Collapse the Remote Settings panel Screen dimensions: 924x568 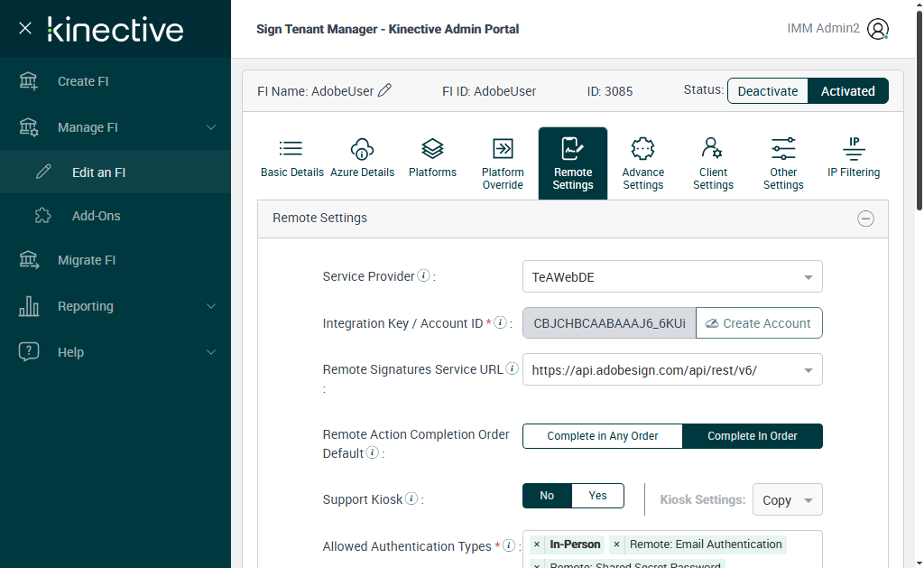[865, 219]
